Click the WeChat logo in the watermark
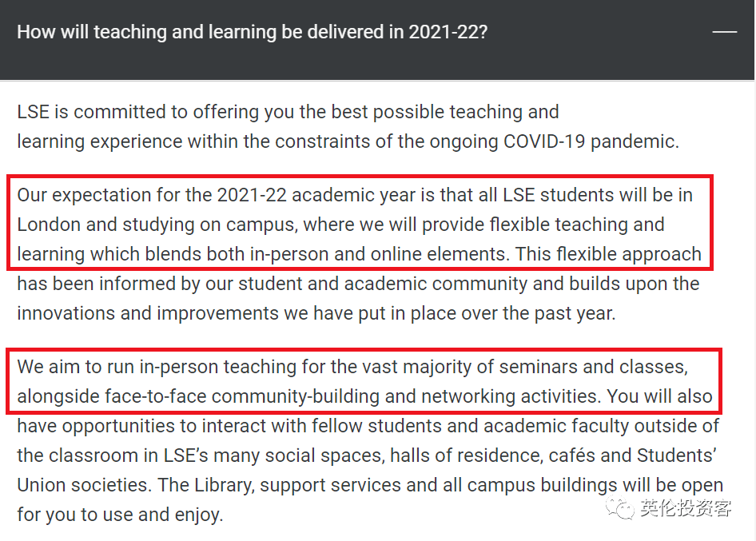 pos(620,507)
